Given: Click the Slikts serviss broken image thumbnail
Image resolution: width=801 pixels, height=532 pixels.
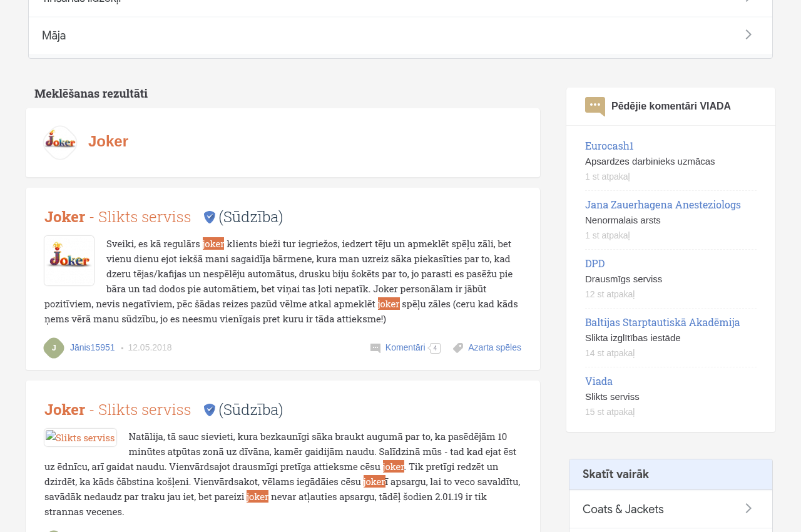Looking at the screenshot, I should tap(81, 437).
